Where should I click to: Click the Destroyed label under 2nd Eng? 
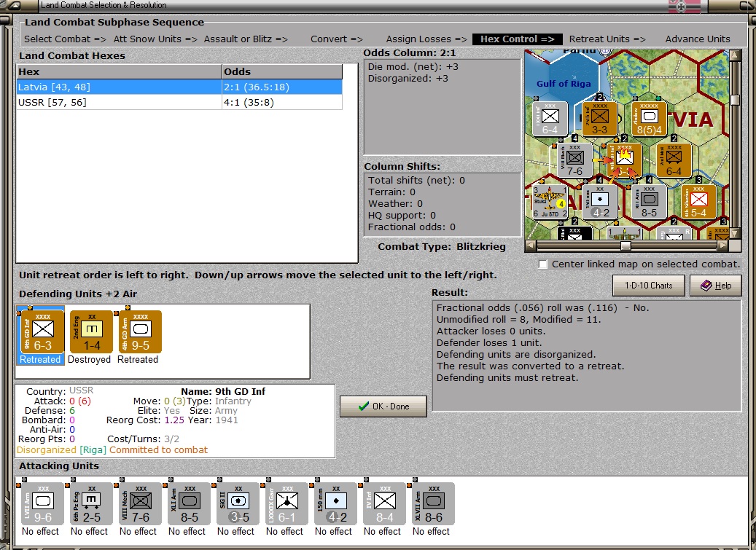click(89, 360)
